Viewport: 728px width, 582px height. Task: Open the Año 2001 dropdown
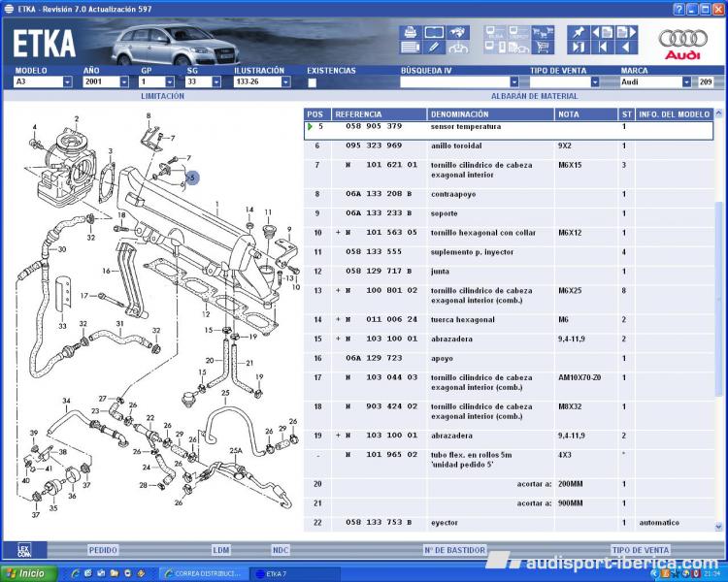124,81
